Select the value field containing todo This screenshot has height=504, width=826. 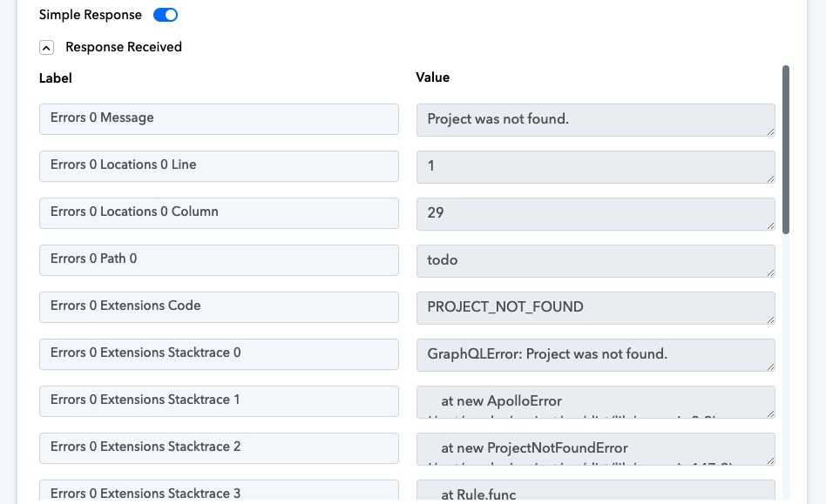595,260
